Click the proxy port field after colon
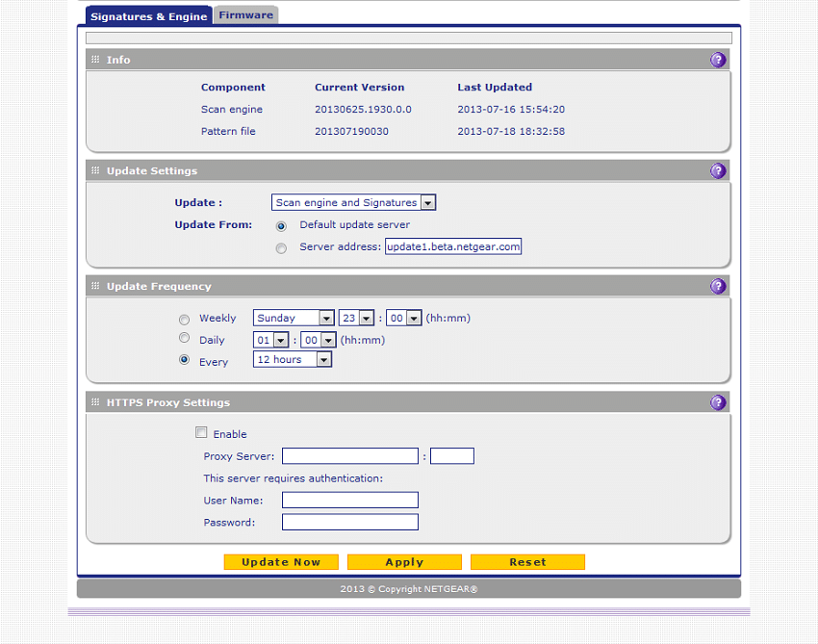 (x=452, y=456)
